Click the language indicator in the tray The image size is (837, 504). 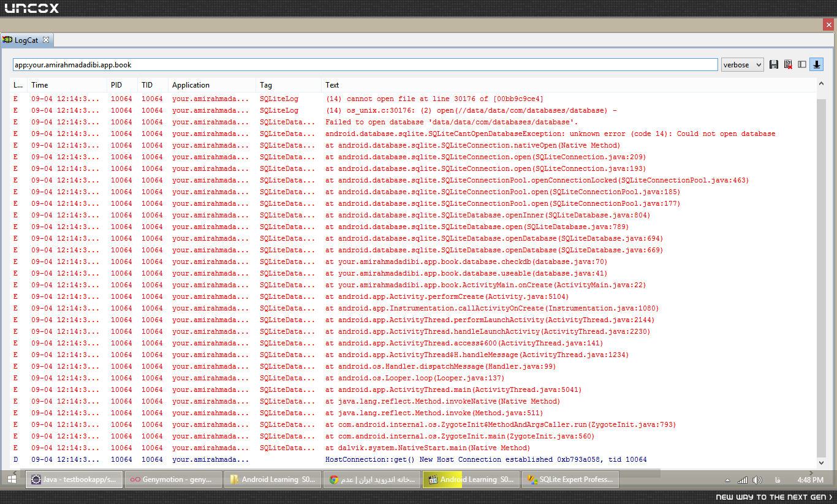778,480
